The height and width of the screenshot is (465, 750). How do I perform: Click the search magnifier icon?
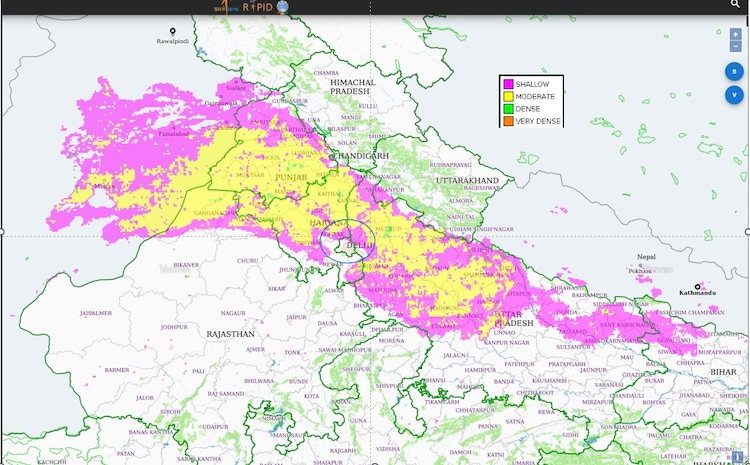736,6
